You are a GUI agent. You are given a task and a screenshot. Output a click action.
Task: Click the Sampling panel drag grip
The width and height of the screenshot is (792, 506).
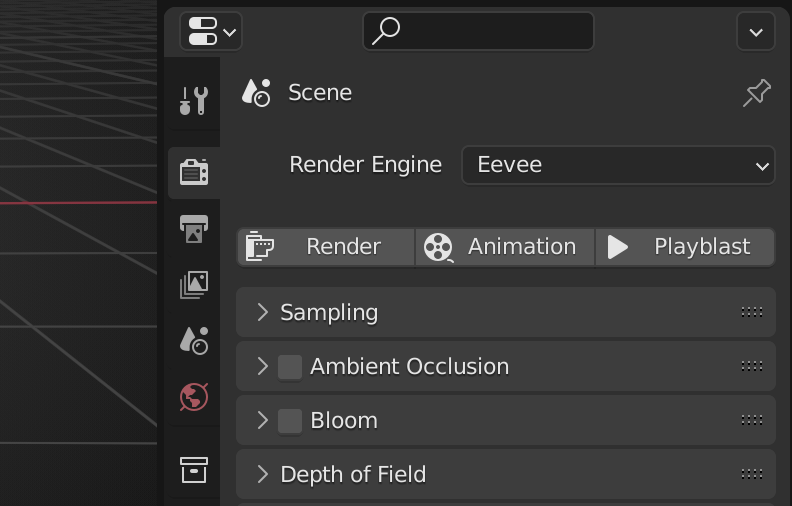coord(752,312)
